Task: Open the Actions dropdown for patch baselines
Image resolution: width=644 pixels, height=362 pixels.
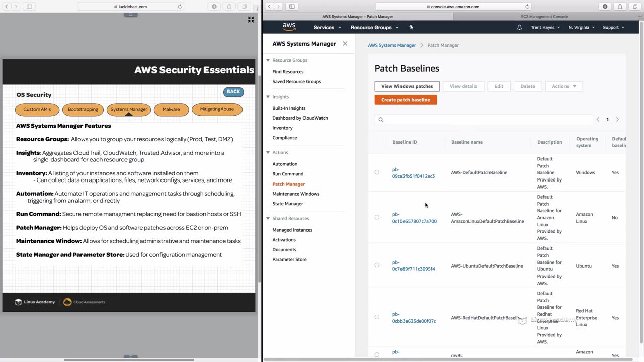Action: (563, 86)
